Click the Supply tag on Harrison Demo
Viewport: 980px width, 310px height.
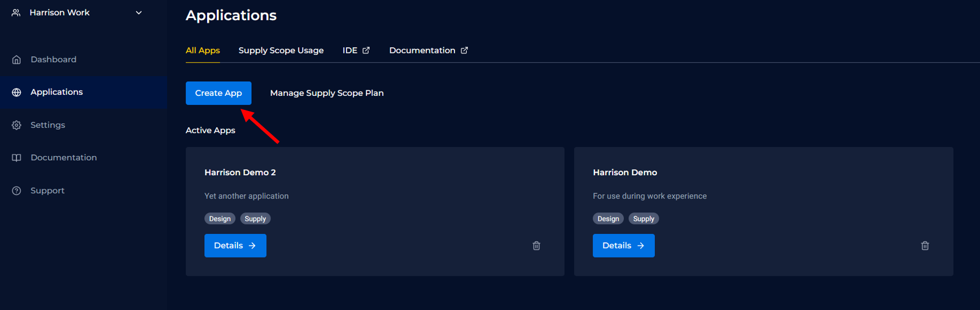644,219
